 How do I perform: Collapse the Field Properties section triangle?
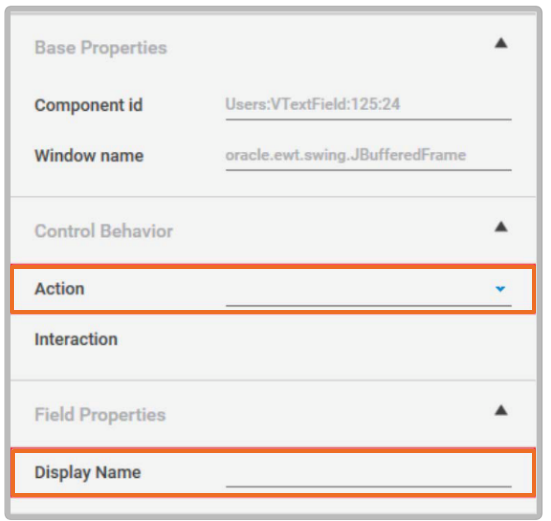(x=501, y=410)
